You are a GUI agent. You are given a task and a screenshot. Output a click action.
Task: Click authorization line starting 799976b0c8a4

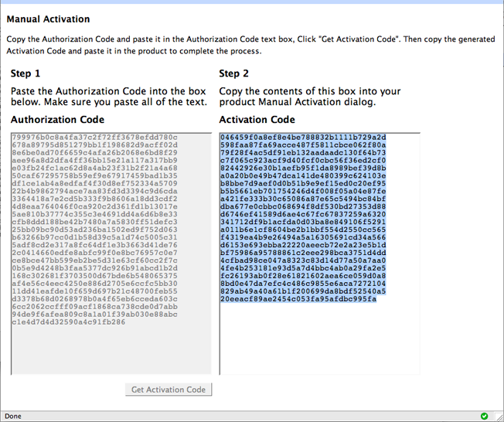click(94, 138)
